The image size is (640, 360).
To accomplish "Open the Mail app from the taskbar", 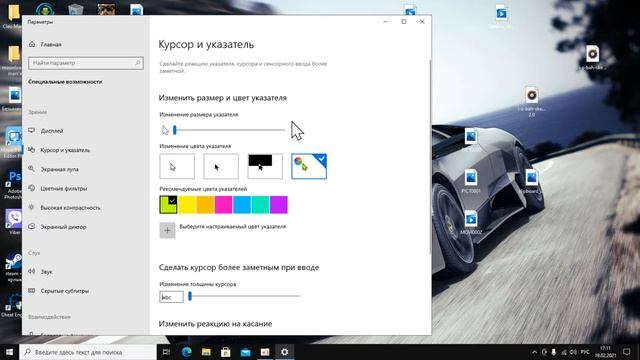I will tap(245, 352).
